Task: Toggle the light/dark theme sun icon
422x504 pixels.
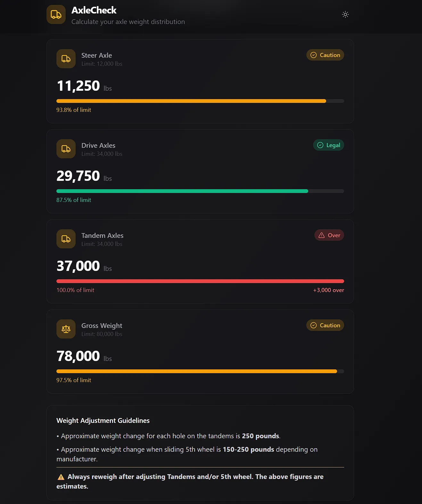Action: 345,14
